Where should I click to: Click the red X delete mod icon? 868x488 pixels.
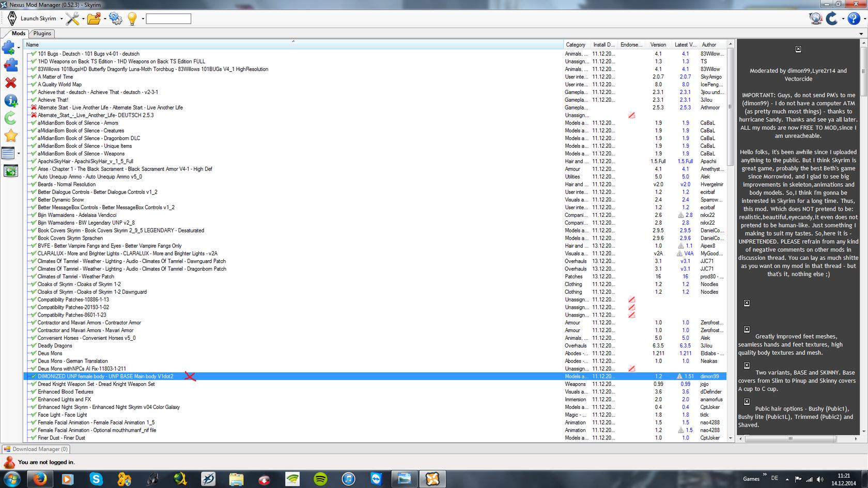pos(10,83)
